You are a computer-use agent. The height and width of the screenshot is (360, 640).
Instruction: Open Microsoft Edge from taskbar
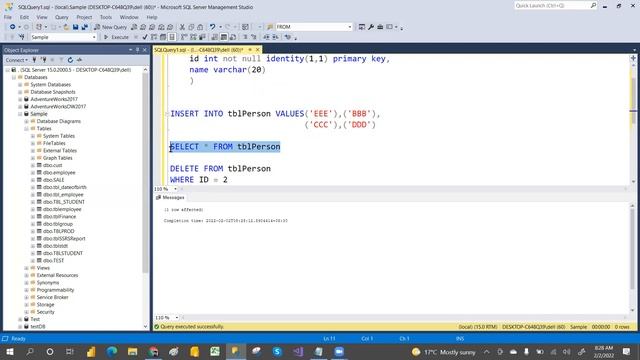(111, 351)
